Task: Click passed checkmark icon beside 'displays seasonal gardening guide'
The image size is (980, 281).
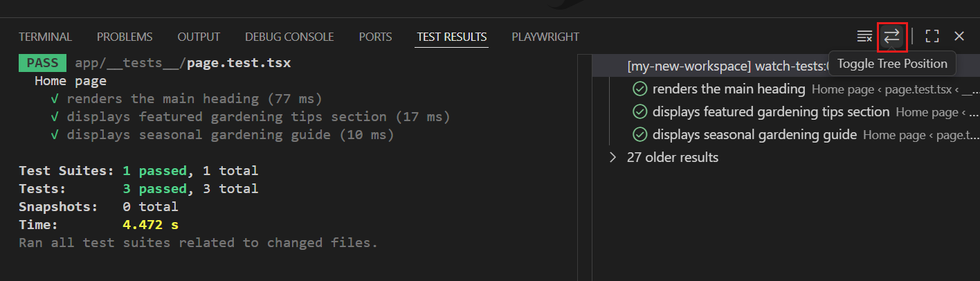Action: [640, 135]
